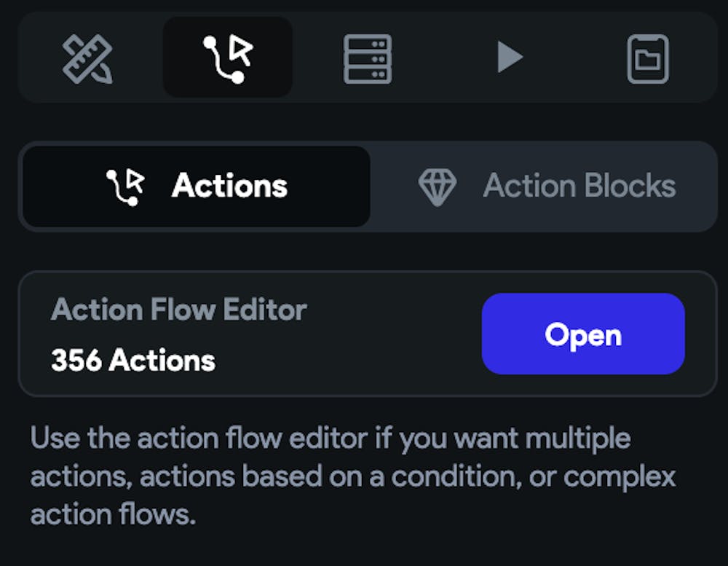728x566 pixels.
Task: Click the action flow editor help description
Action: click(353, 477)
